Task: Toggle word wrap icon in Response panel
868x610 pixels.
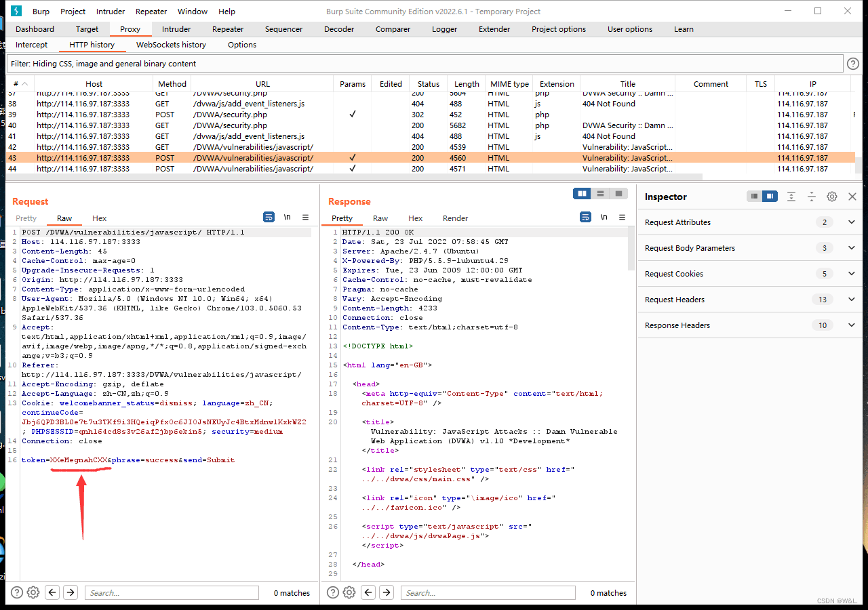Action: (x=586, y=218)
